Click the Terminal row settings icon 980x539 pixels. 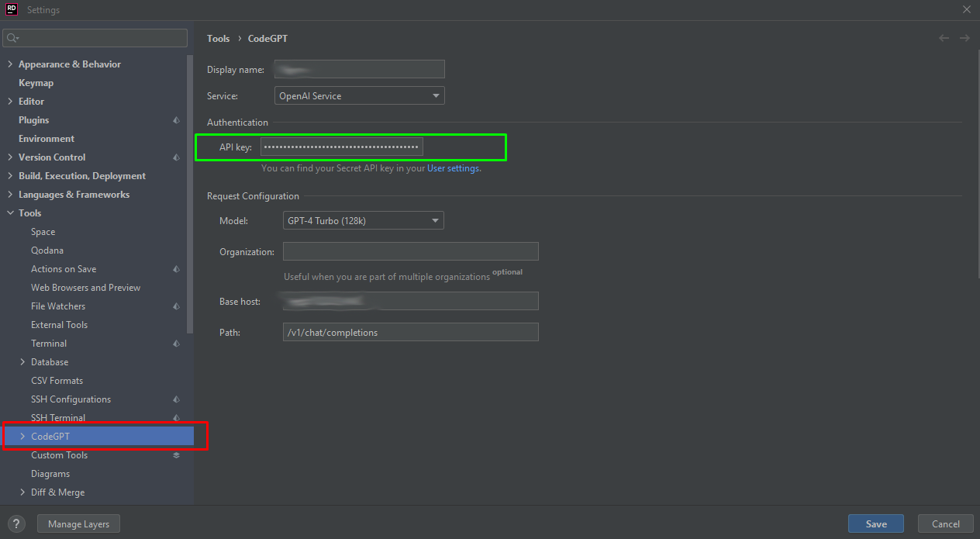coord(176,344)
